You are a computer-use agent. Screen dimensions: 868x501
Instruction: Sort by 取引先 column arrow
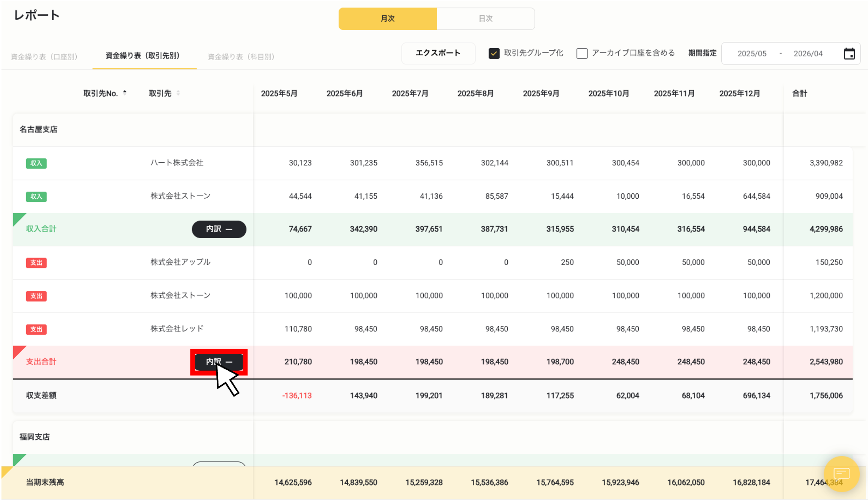point(178,93)
